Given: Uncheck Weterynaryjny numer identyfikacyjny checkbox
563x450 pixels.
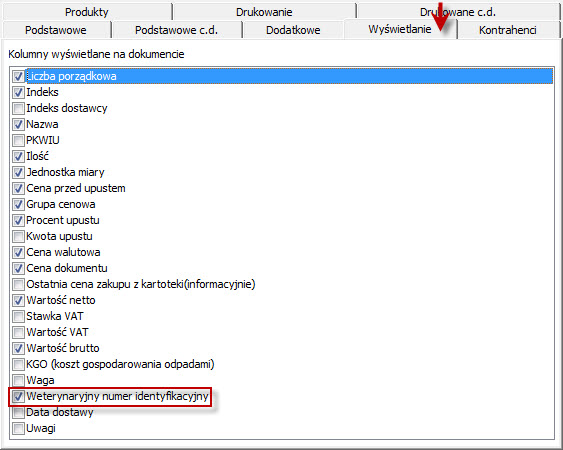Looking at the screenshot, I should point(18,396).
